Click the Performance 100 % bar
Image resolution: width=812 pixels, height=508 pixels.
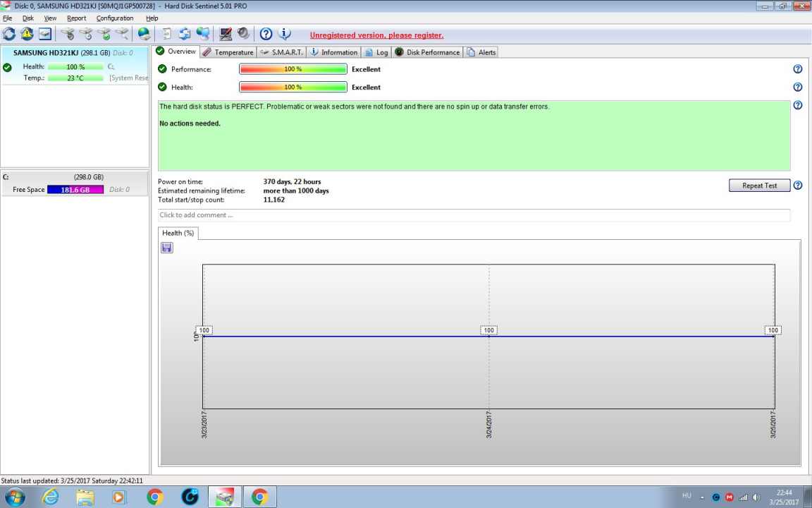click(293, 69)
